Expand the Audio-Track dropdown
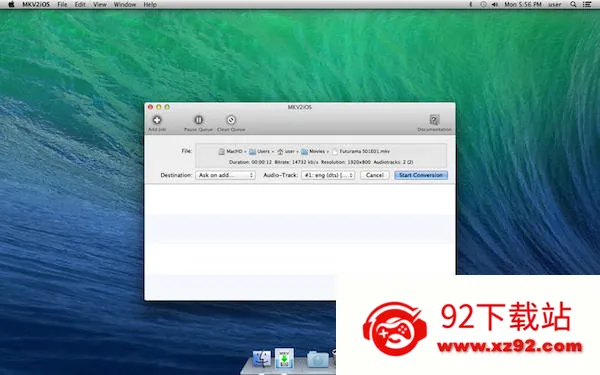Image resolution: width=600 pixels, height=375 pixels. (328, 175)
